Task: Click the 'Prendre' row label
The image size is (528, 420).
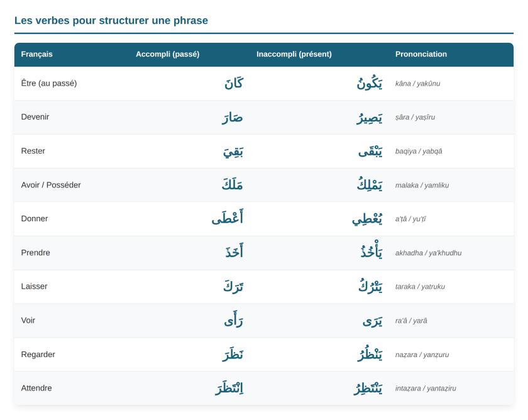Action: (35, 253)
